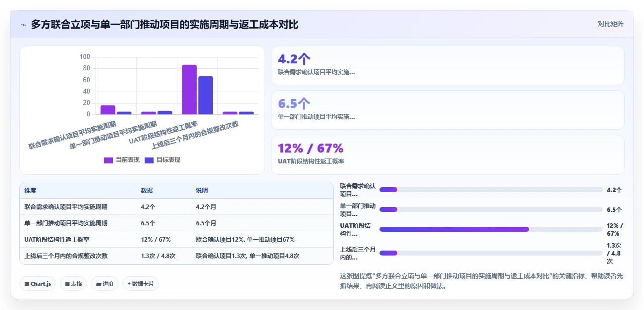Click table cell 上线后三个月内的合规整改次数
Screen dimensions: 644x310
pos(66,256)
